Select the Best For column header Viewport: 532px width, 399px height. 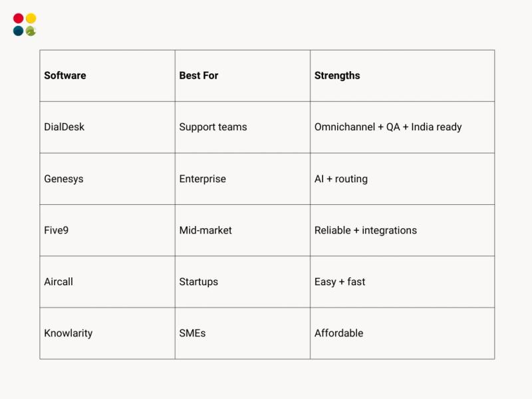tap(243, 76)
